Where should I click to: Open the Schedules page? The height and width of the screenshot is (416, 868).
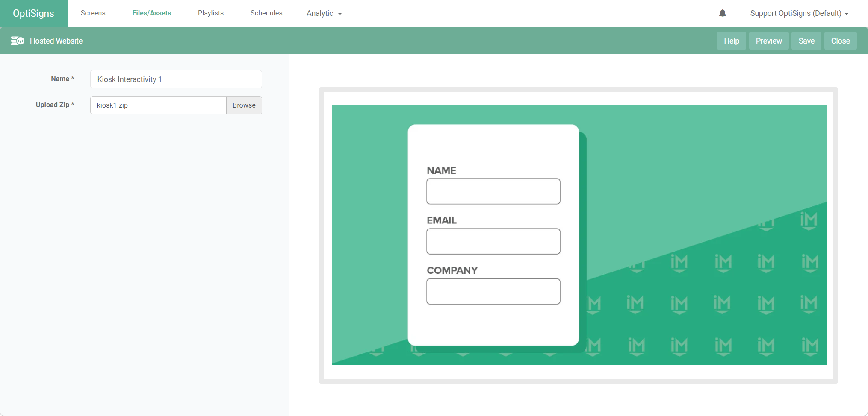click(266, 13)
